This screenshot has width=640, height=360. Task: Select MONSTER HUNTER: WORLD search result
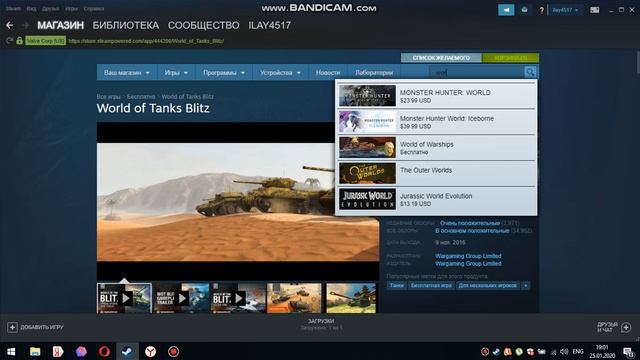[436, 96]
